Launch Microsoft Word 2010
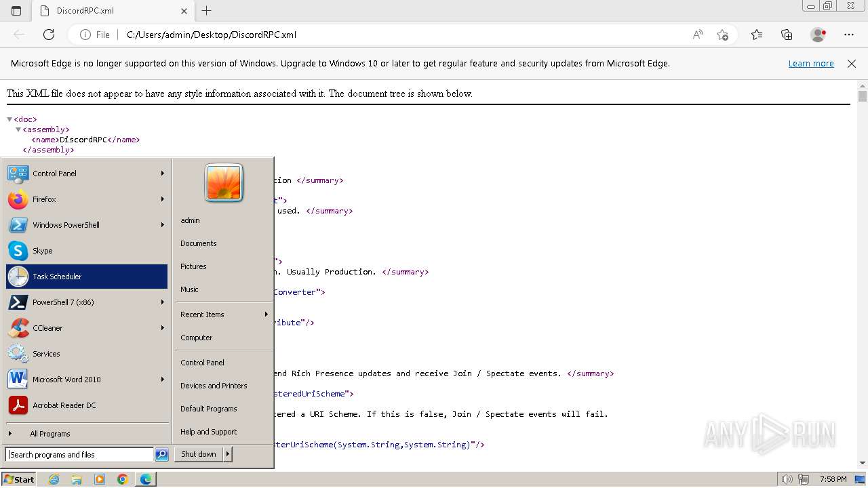The image size is (868, 488). (x=87, y=380)
